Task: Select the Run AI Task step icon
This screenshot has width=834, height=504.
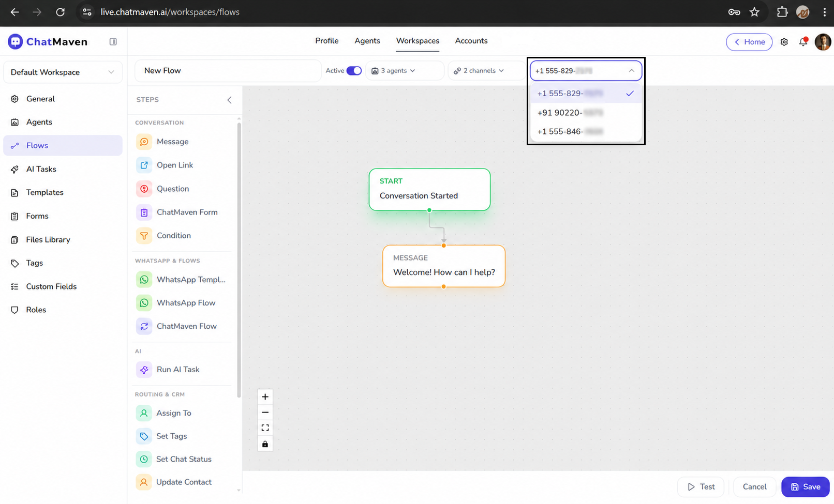Action: (x=144, y=370)
